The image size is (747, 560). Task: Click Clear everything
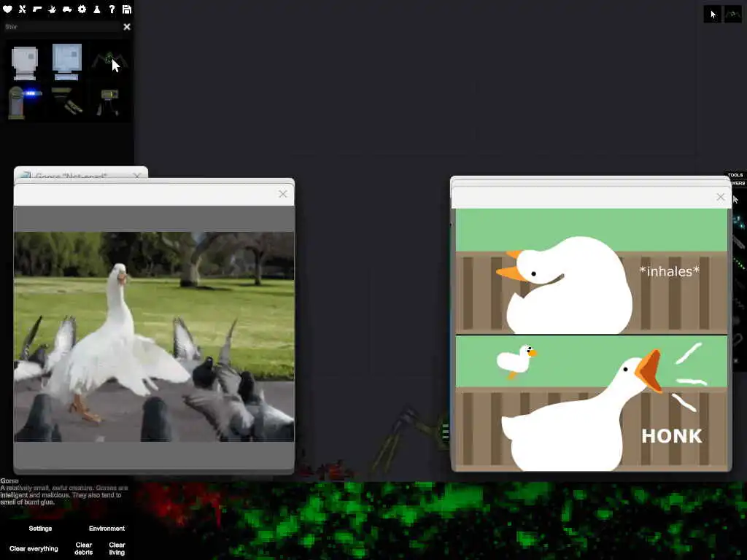click(34, 548)
